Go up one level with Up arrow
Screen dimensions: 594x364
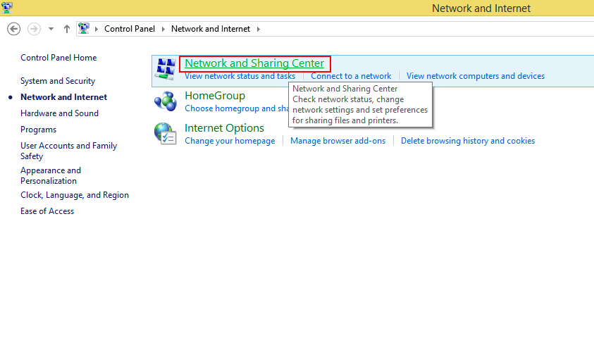click(x=67, y=29)
